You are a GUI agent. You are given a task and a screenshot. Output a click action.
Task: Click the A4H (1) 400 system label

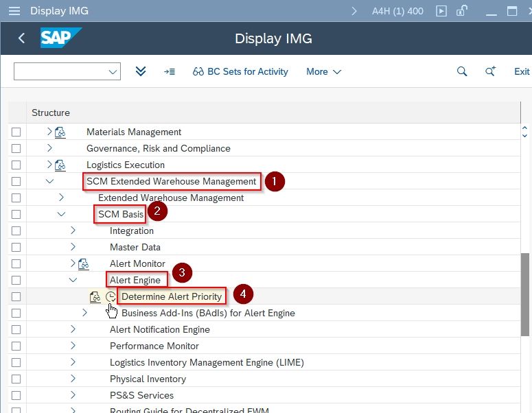[x=397, y=11]
